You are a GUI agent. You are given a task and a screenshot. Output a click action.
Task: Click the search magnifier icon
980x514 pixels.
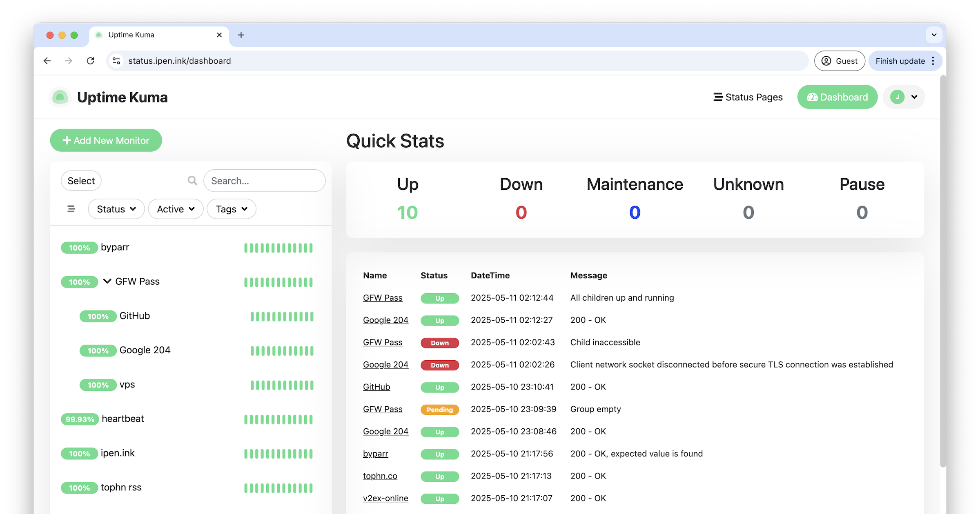coord(192,181)
